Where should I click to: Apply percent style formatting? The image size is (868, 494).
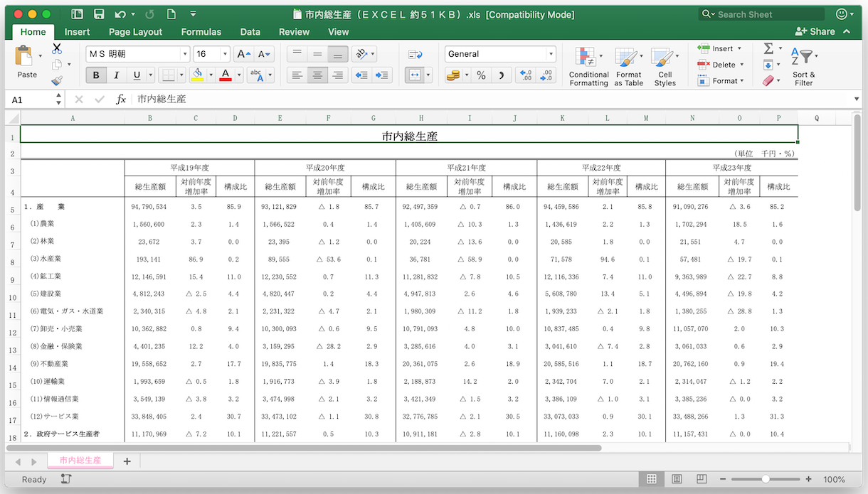point(481,75)
